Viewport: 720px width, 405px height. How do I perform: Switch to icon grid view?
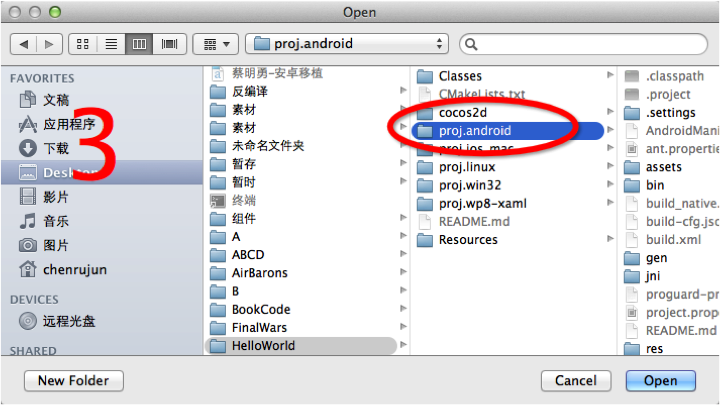pos(83,44)
